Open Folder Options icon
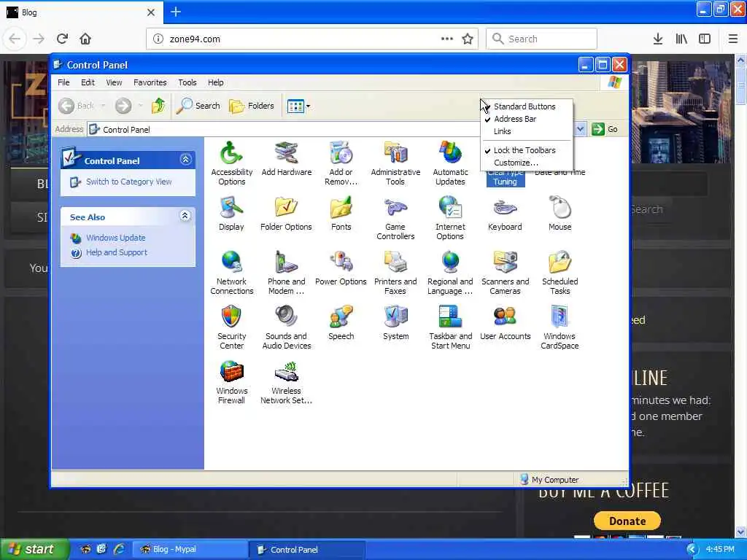 pyautogui.click(x=286, y=214)
